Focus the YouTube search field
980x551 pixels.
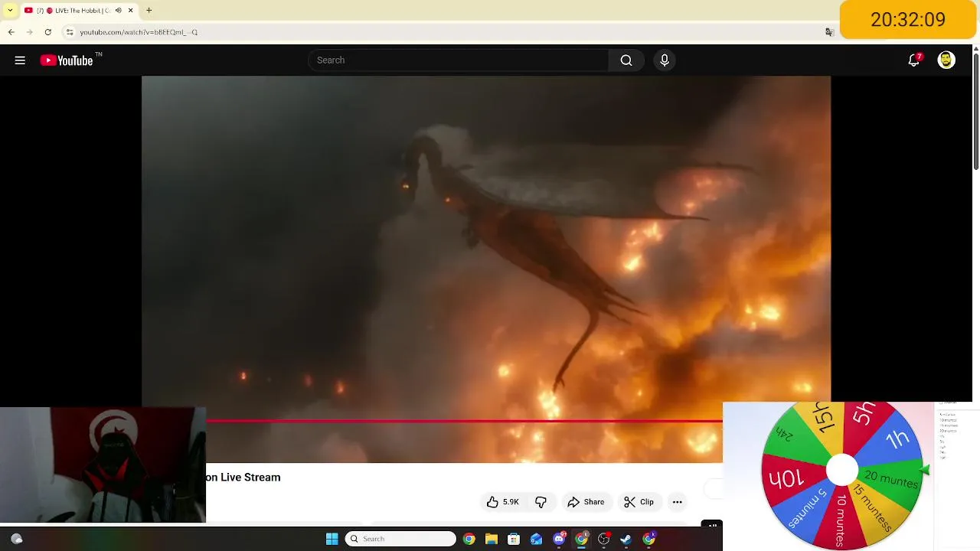(458, 60)
